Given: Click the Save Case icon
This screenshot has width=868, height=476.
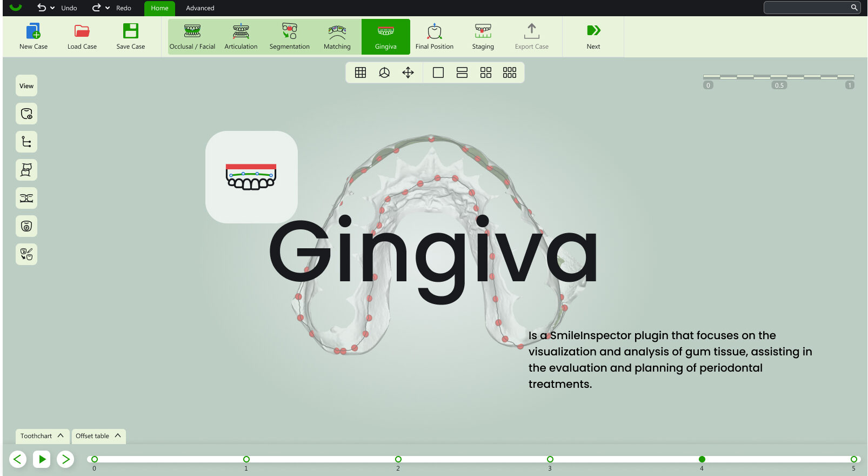Looking at the screenshot, I should [x=131, y=31].
